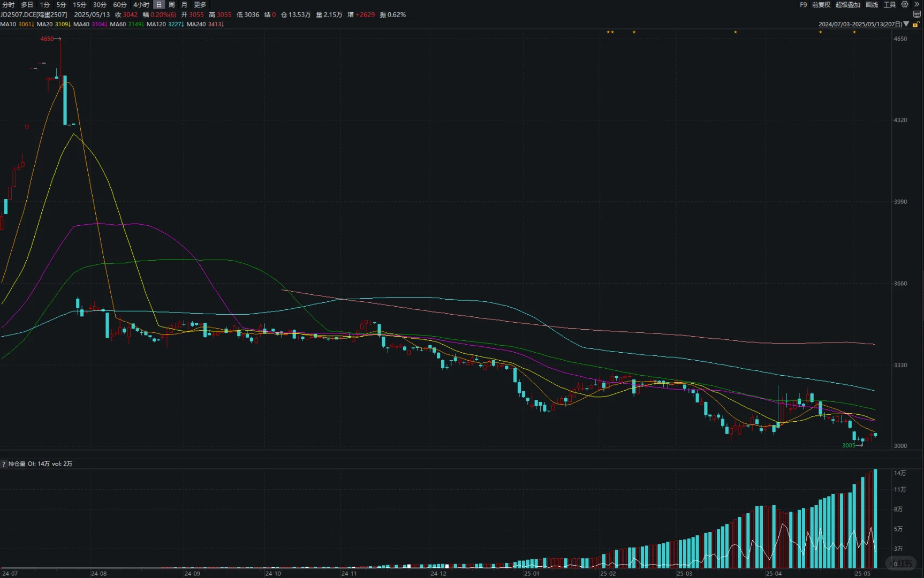Click the WP monitor icon
Image resolution: width=924 pixels, height=578 pixels.
pos(917,14)
